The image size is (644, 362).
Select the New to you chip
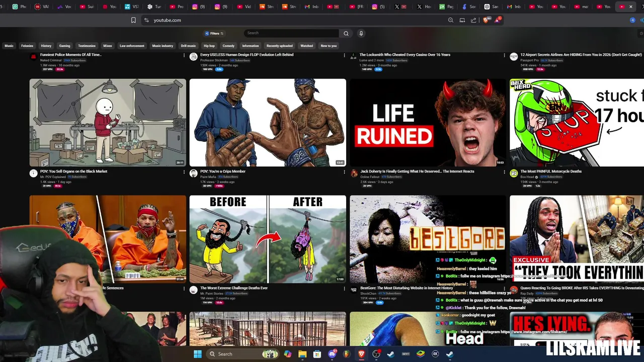pyautogui.click(x=329, y=46)
